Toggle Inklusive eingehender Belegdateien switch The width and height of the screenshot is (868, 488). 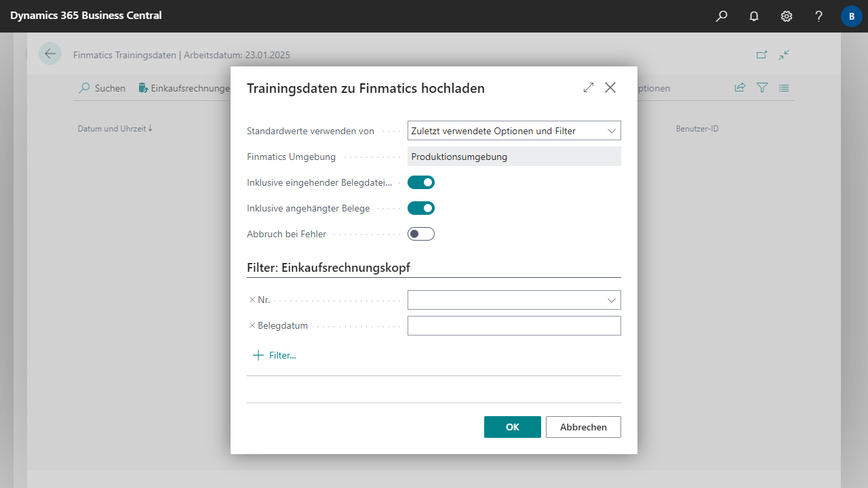point(421,182)
